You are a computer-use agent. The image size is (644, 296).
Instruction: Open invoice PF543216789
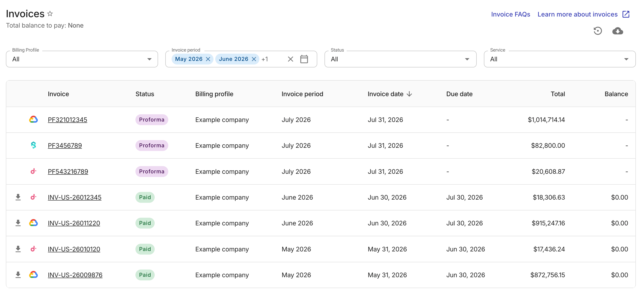click(68, 171)
